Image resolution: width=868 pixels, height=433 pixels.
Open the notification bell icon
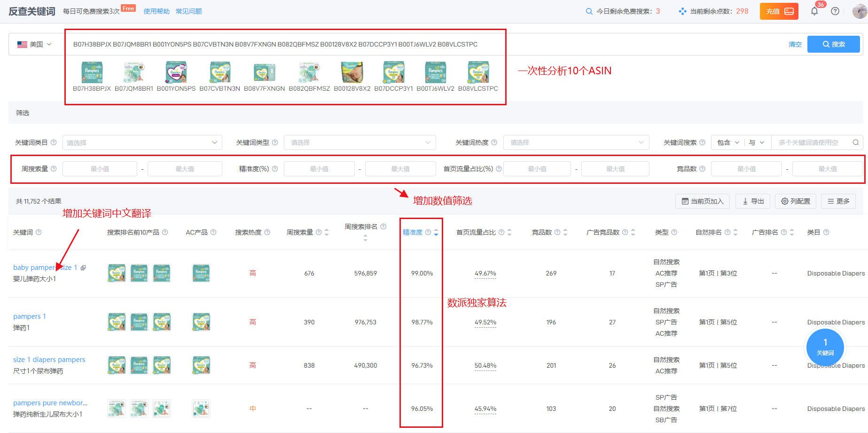(814, 11)
